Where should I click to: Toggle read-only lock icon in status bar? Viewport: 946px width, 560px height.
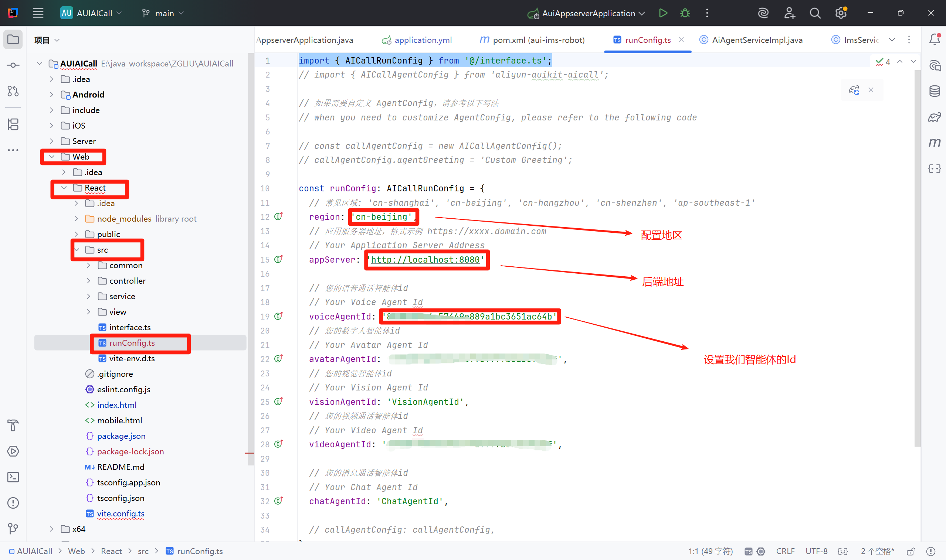(x=911, y=552)
